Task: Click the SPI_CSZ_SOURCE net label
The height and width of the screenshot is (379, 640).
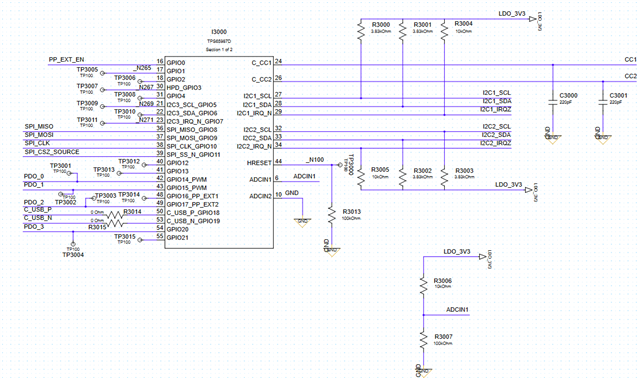Action: click(52, 152)
